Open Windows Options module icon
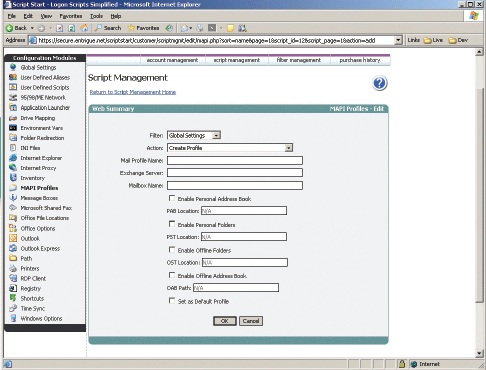Viewport: 486px width, 370px height. click(13, 318)
